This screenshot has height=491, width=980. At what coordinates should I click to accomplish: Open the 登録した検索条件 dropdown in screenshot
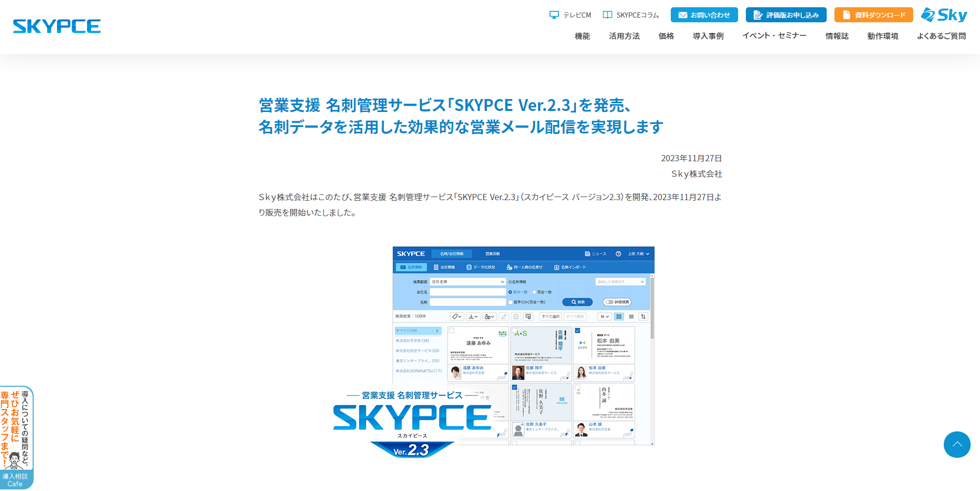(x=621, y=282)
